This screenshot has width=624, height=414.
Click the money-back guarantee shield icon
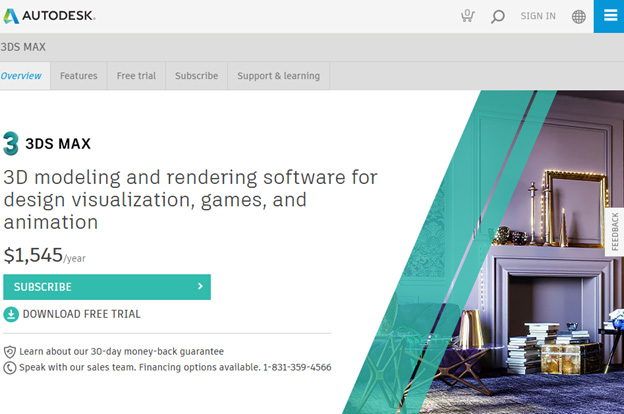(x=10, y=352)
